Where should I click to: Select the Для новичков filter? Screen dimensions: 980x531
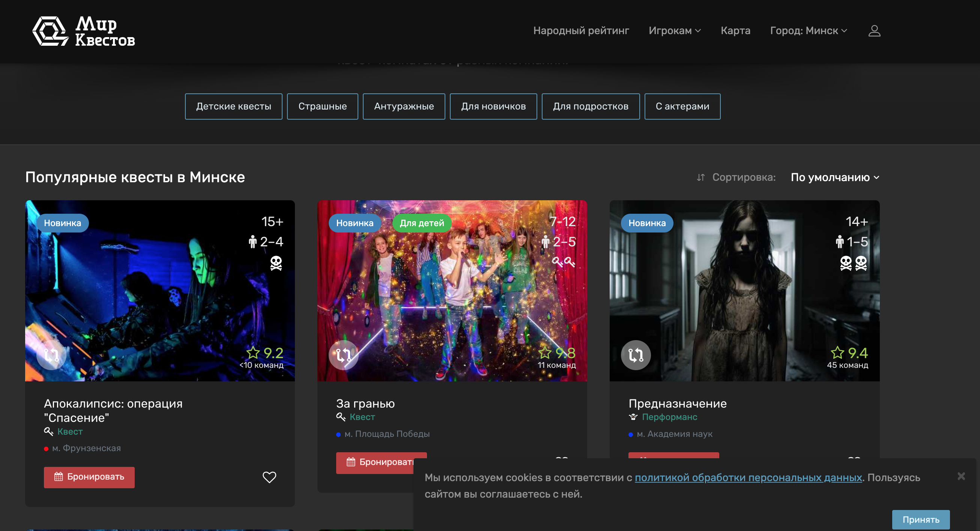493,106
